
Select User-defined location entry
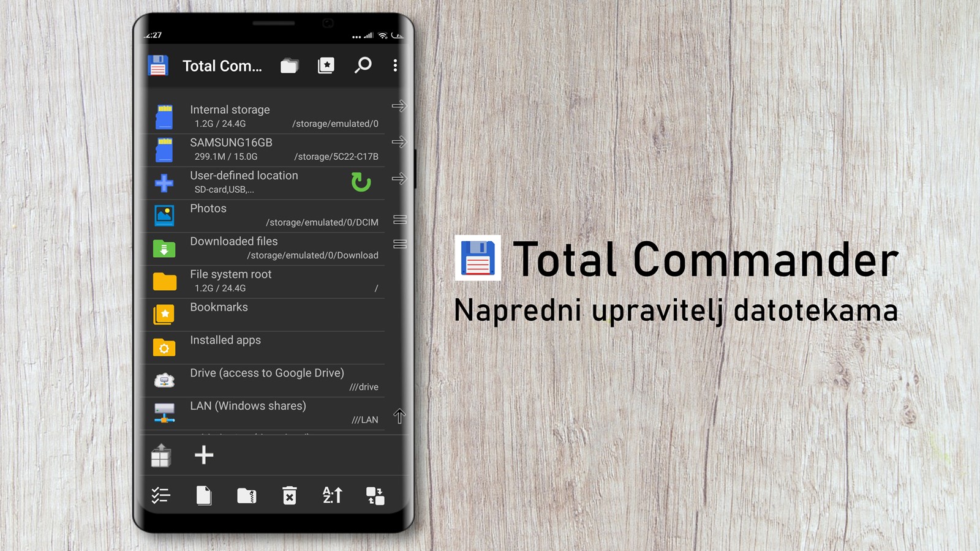tap(263, 182)
